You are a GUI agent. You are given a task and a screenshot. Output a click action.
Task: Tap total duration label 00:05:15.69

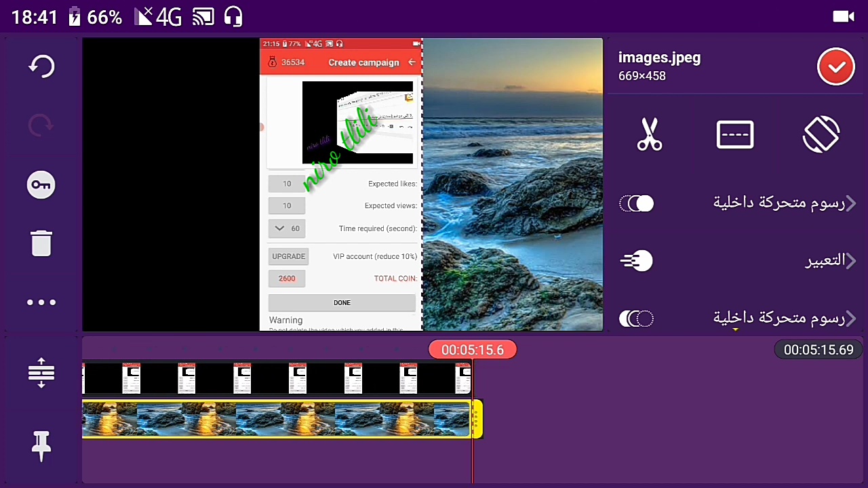click(818, 350)
